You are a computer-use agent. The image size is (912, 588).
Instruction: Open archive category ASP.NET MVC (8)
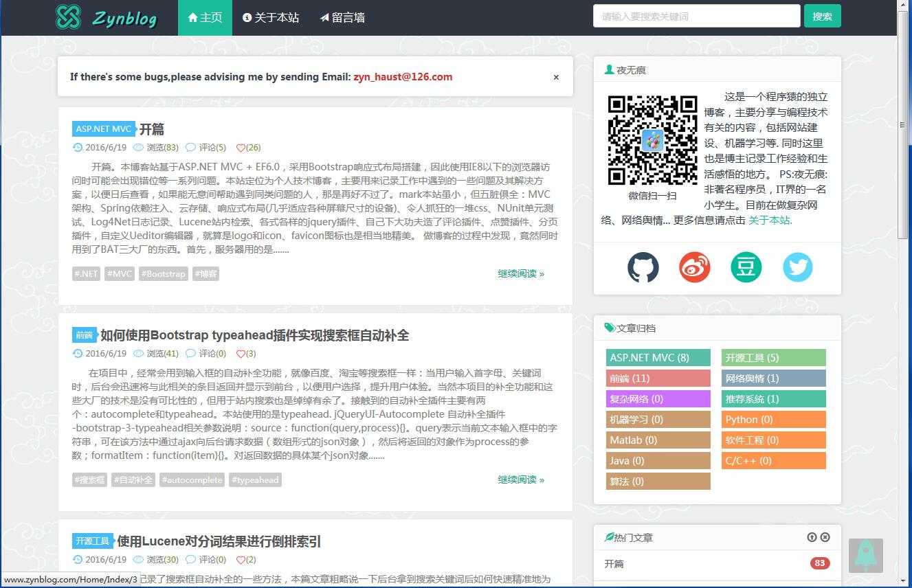point(658,358)
